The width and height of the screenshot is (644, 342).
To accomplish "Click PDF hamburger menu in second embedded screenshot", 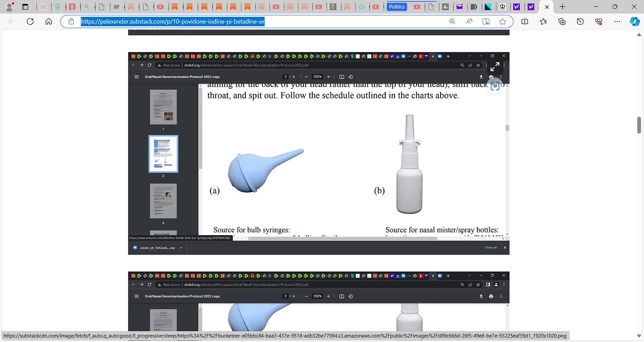I will [136, 296].
